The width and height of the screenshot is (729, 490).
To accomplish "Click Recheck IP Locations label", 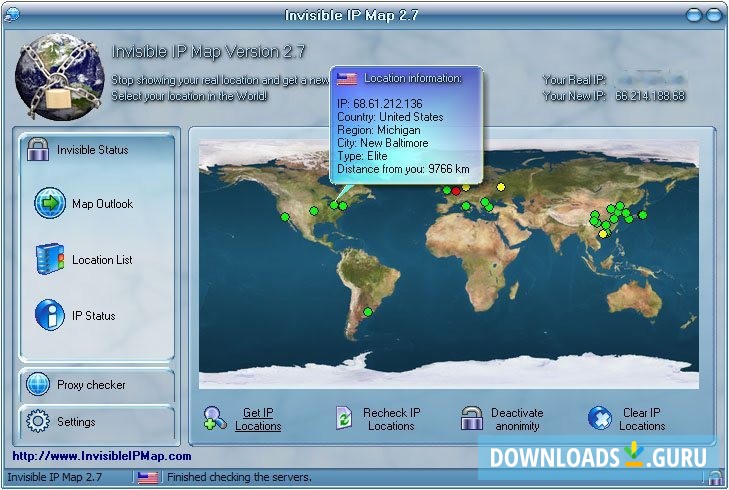I will point(391,419).
